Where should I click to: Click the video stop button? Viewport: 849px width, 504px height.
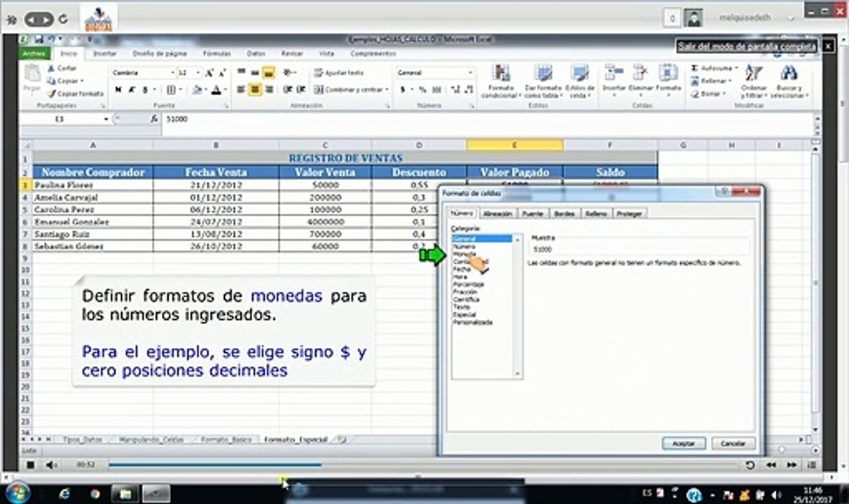point(31,465)
